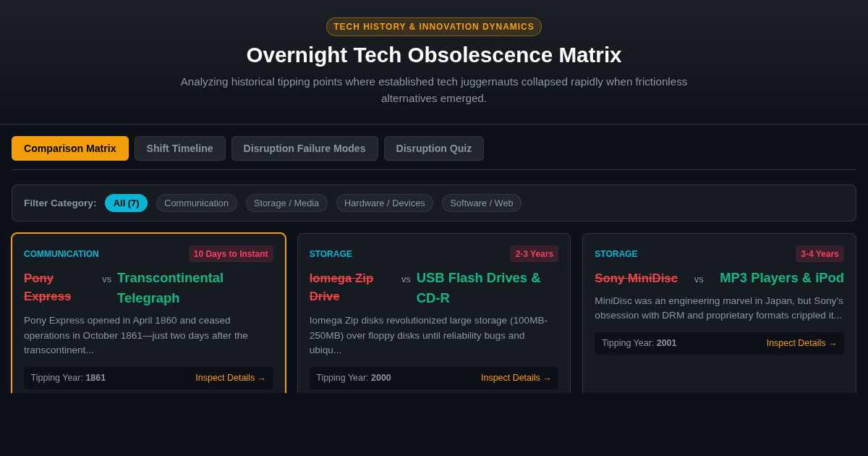868x456 pixels.
Task: Go to the Disruption Quiz tab
Action: pos(434,148)
